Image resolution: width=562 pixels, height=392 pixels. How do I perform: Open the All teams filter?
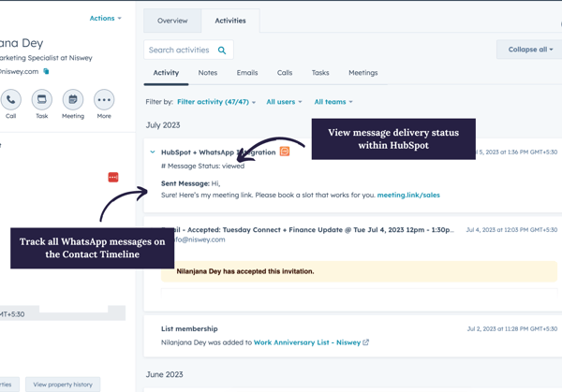pos(333,102)
